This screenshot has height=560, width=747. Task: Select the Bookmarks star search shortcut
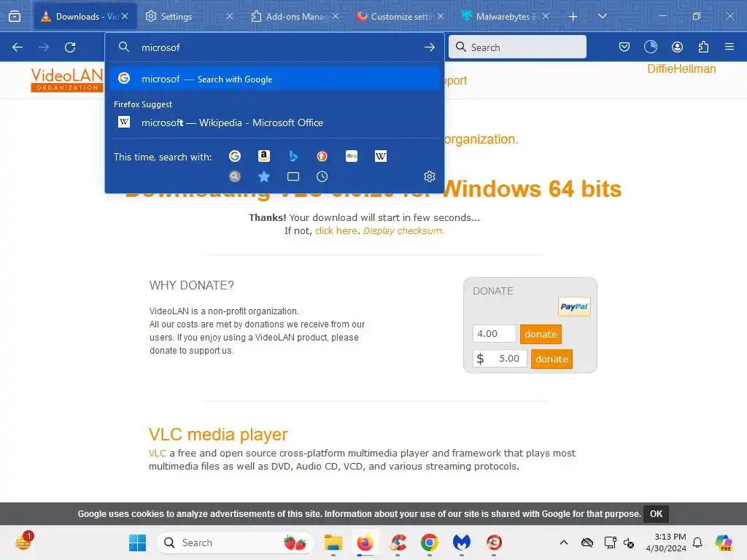(264, 176)
